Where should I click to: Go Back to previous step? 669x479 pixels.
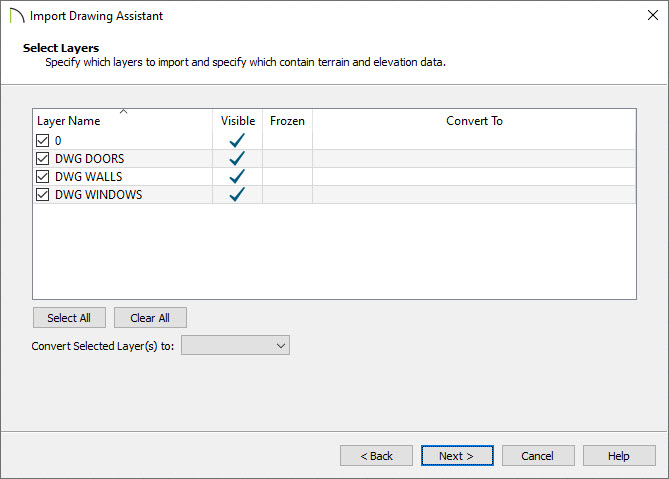coord(376,456)
